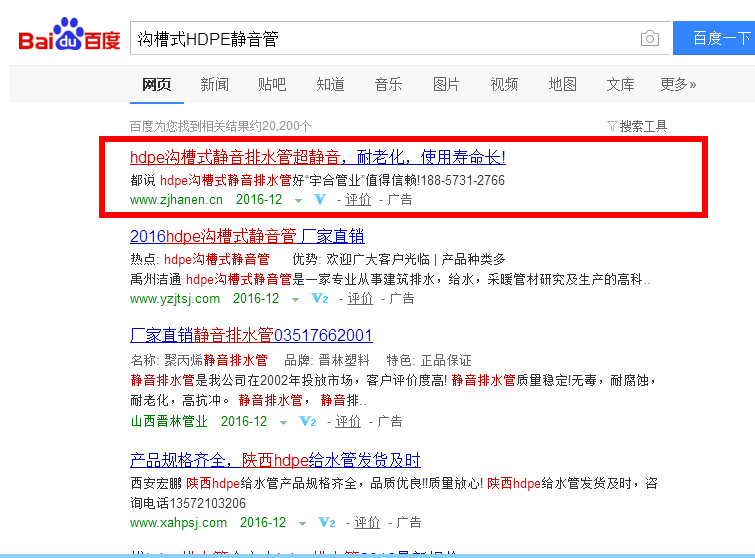Screen dimensions: 755x558
Task: Open result 产品规格齐全, 陕西hdpe给水管发货及时
Action: (275, 460)
